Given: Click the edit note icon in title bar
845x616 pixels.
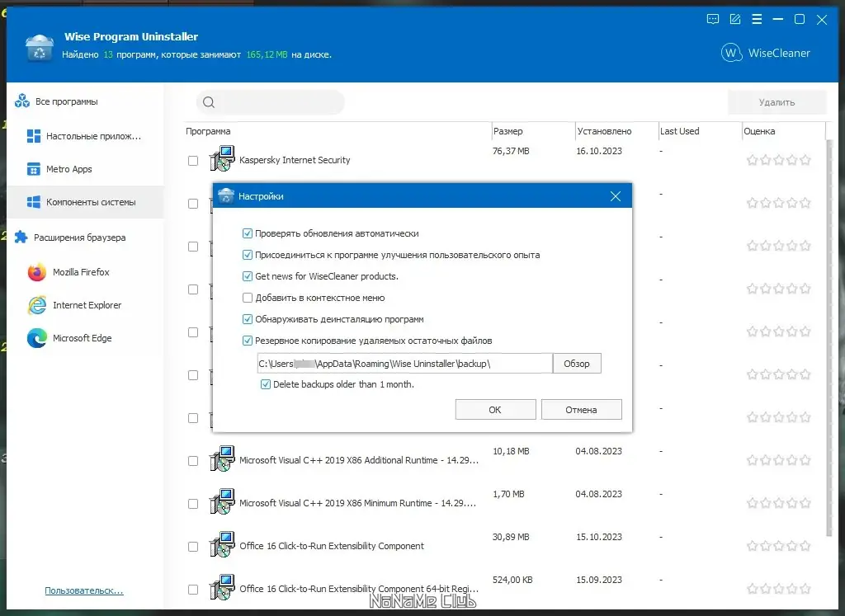Looking at the screenshot, I should tap(734, 20).
